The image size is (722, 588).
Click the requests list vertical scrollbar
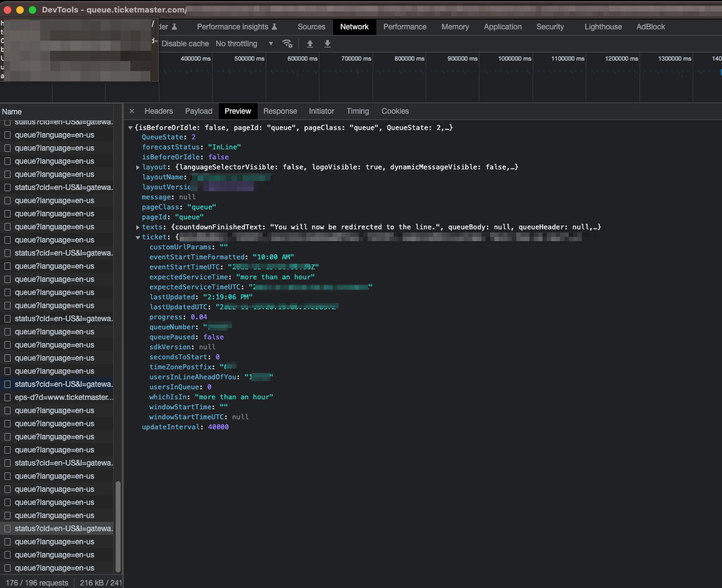[118, 526]
